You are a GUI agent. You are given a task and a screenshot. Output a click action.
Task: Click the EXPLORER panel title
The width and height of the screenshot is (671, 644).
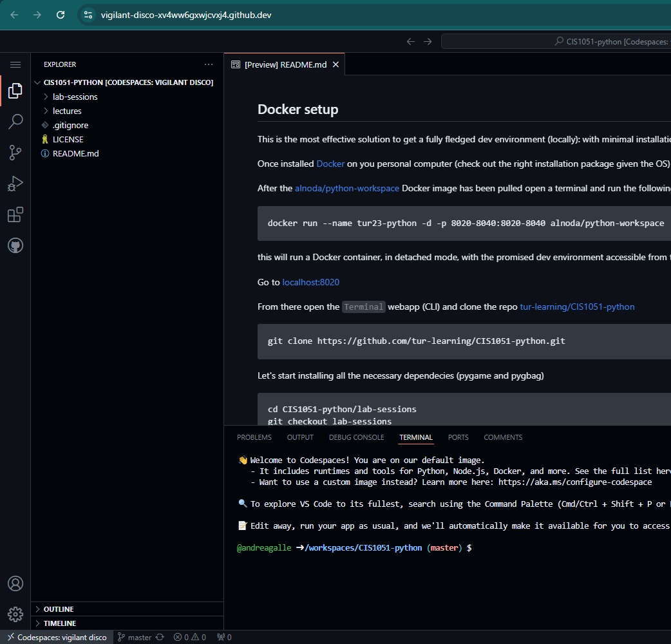(60, 64)
